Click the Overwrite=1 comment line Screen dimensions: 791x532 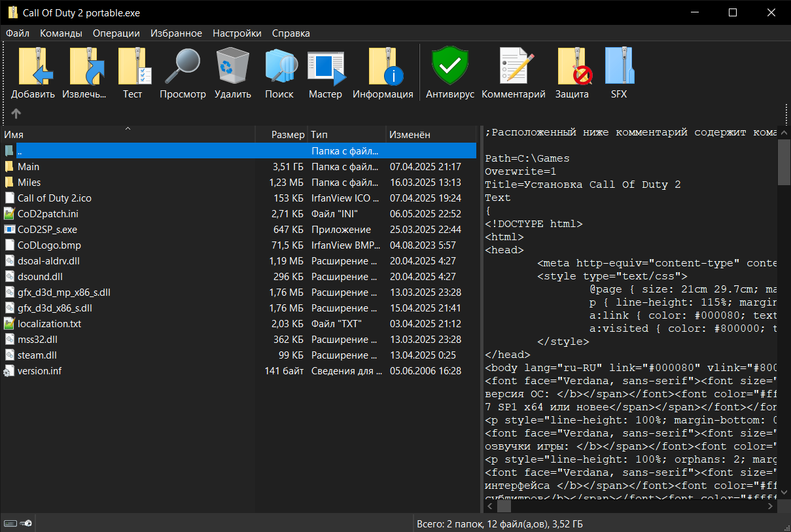[x=521, y=171]
